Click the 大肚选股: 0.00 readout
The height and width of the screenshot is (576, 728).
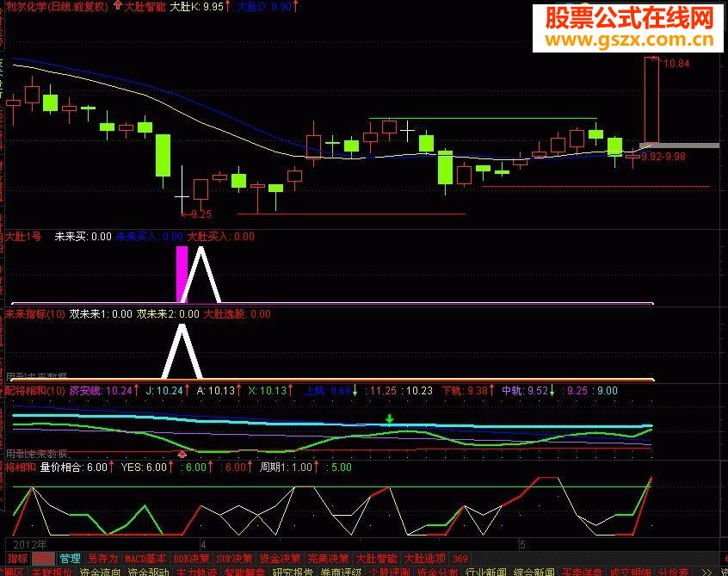tap(238, 314)
